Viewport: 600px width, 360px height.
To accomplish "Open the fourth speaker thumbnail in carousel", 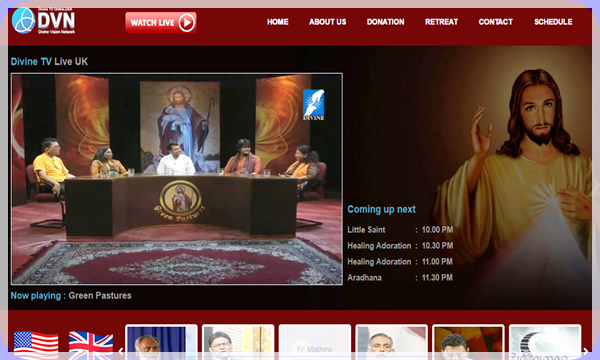I will pos(391,342).
